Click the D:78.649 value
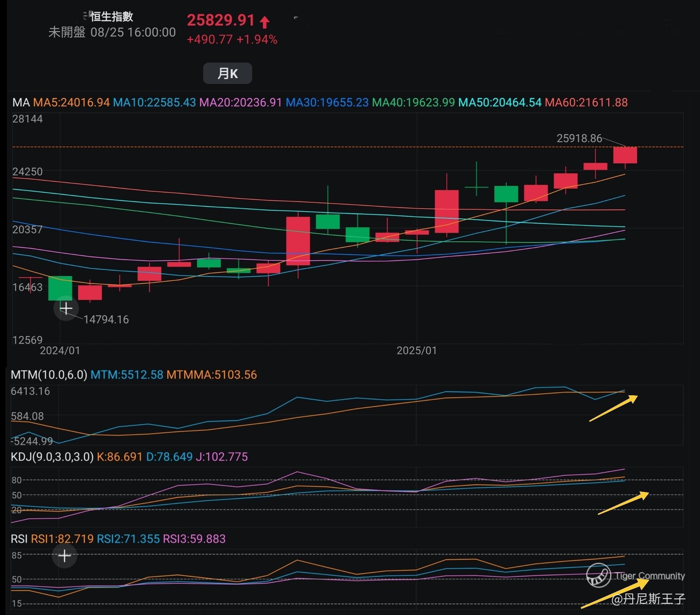The image size is (700, 615). [169, 457]
